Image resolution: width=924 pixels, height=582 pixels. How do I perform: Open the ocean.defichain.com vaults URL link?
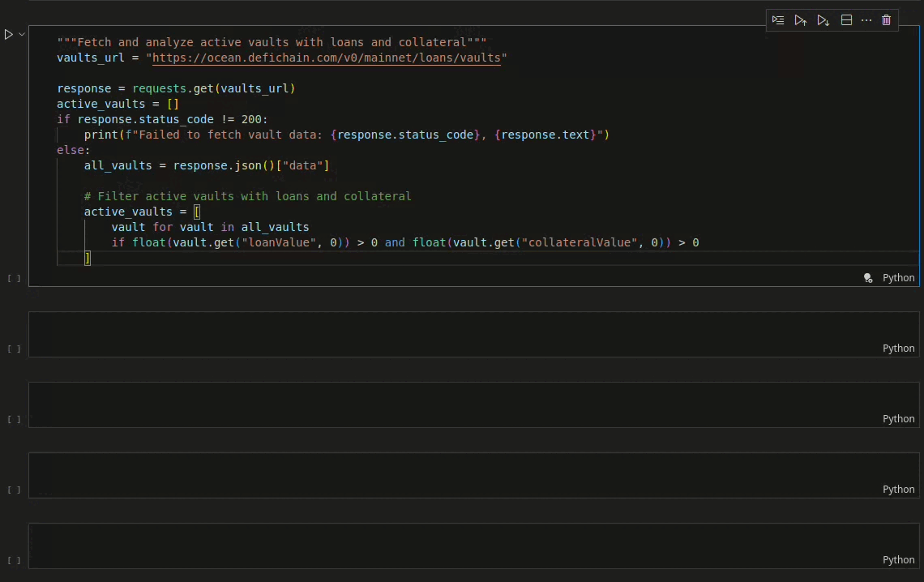(x=326, y=58)
